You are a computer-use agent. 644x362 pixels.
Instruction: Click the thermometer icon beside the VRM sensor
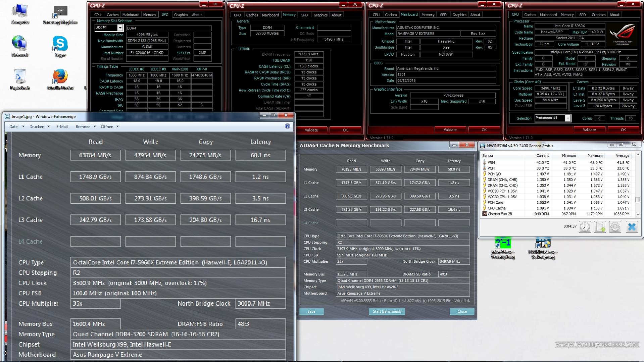click(x=485, y=162)
